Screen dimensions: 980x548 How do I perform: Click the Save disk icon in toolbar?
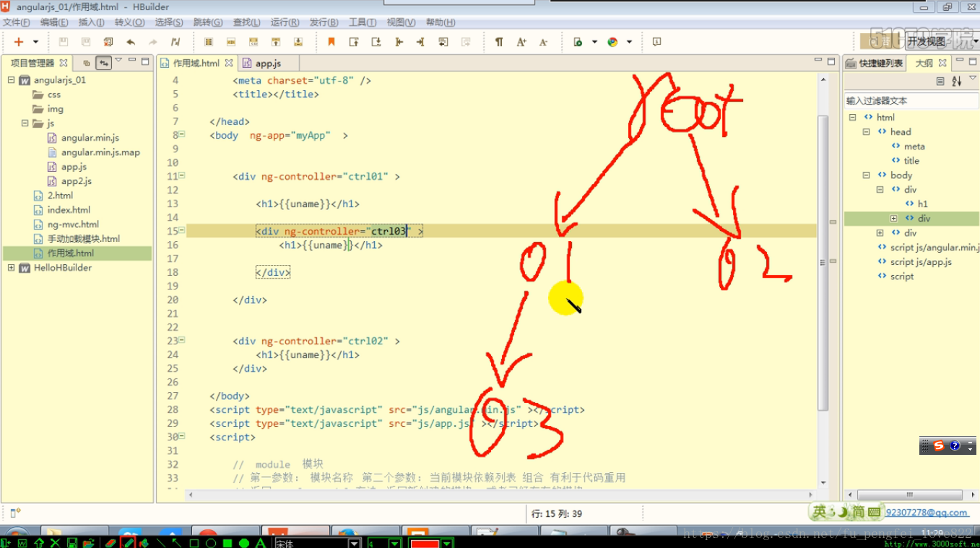64,42
